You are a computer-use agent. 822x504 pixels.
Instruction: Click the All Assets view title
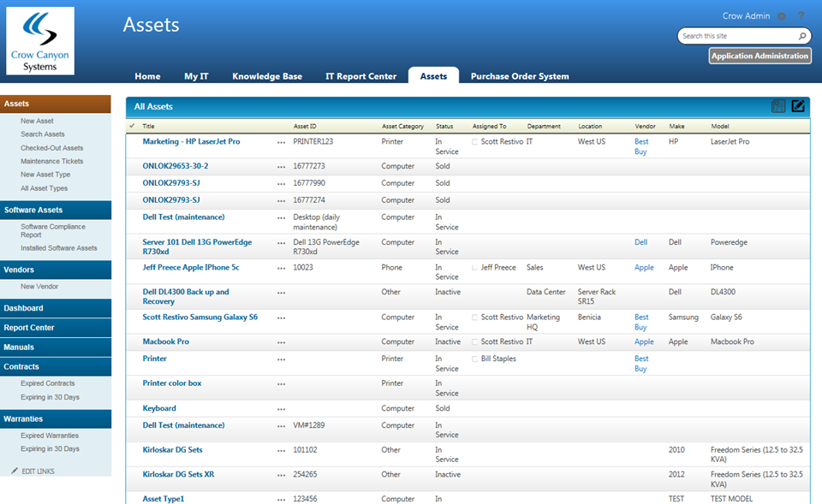(x=153, y=106)
